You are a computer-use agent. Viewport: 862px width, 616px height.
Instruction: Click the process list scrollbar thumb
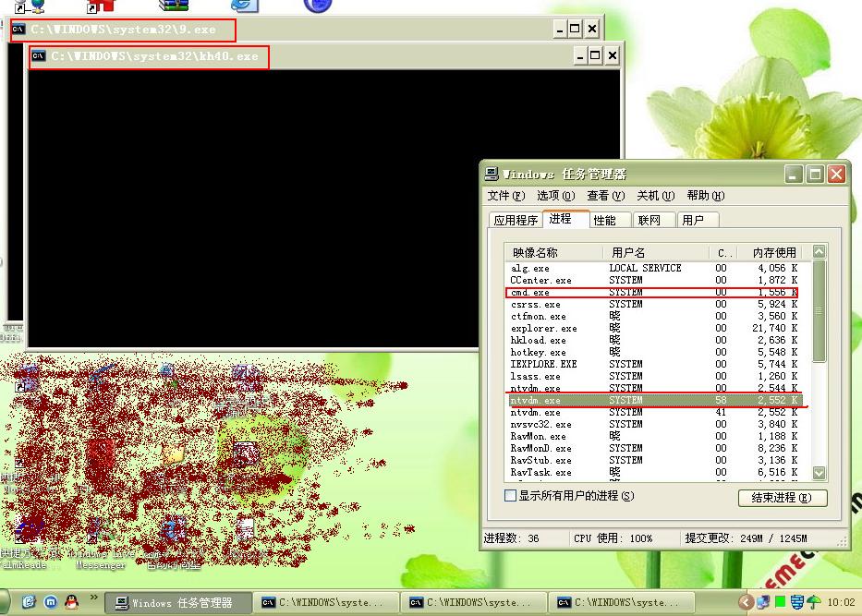(820, 311)
